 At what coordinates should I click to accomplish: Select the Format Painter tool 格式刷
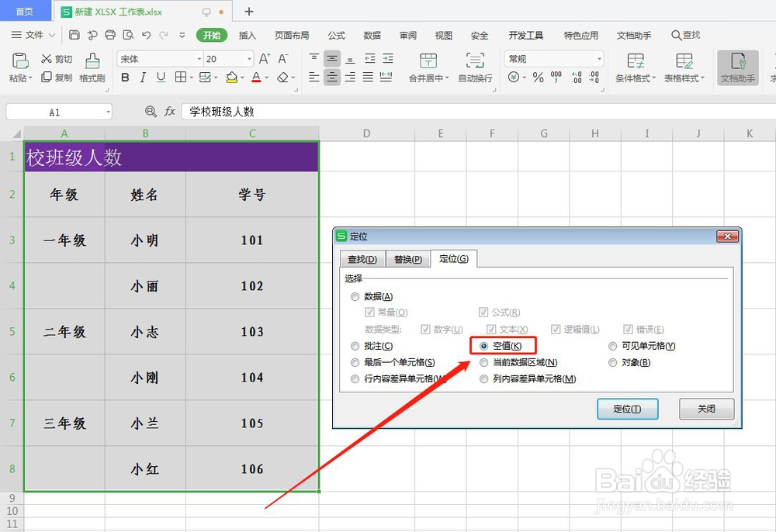(x=91, y=68)
